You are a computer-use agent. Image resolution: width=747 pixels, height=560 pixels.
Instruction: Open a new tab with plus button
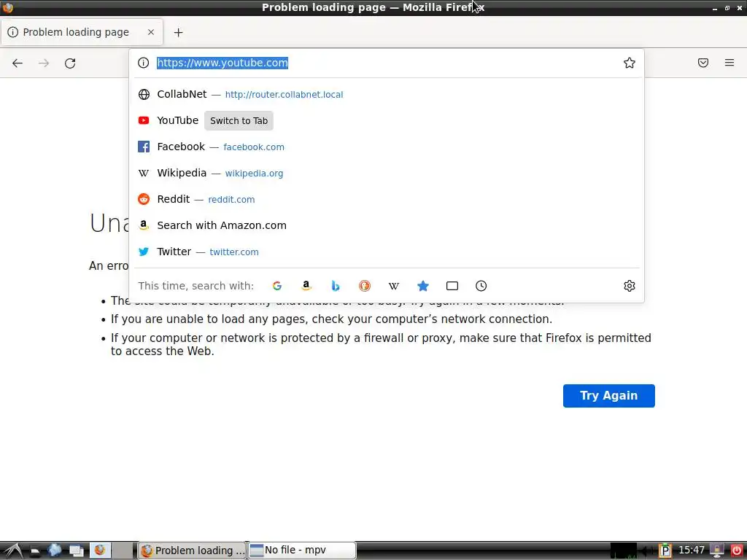pyautogui.click(x=178, y=32)
